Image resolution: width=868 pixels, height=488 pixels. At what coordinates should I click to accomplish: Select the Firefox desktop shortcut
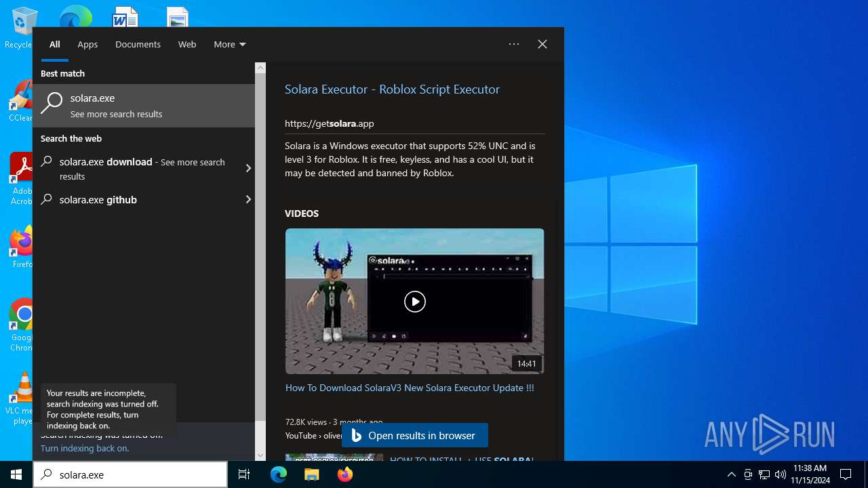pos(21,247)
